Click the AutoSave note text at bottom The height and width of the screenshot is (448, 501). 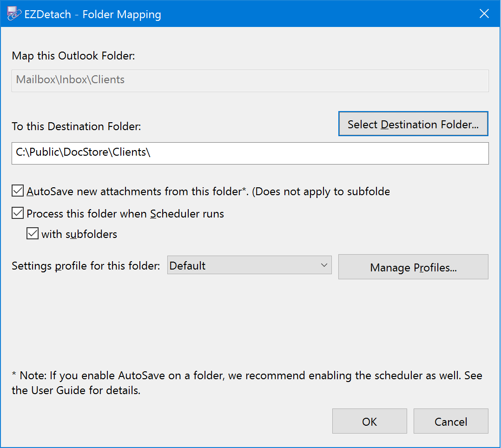[247, 383]
